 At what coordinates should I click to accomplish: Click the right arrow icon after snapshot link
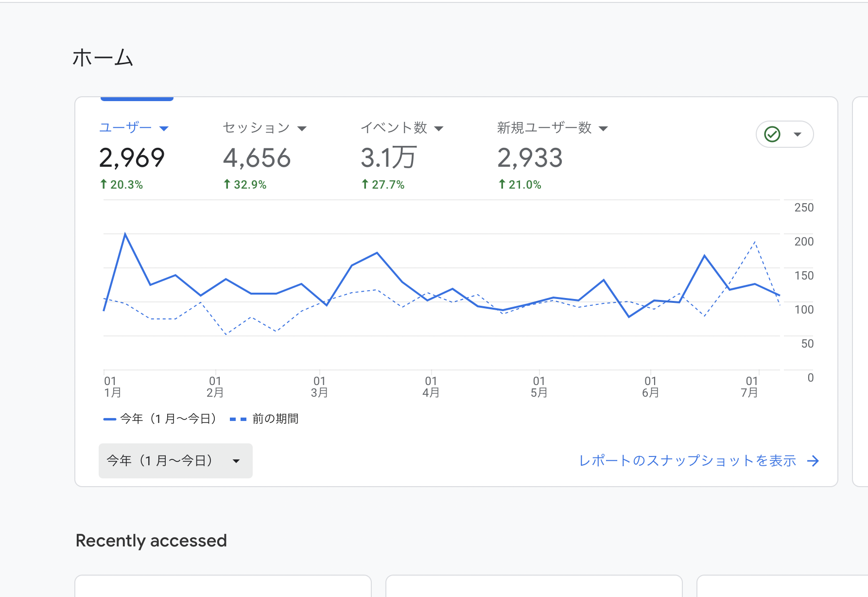point(813,461)
